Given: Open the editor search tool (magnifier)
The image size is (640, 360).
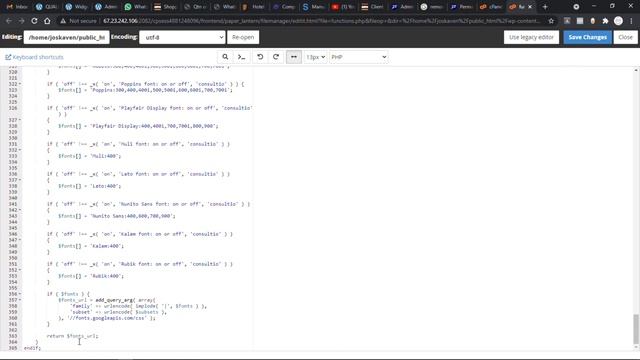Looking at the screenshot, I should pyautogui.click(x=225, y=57).
